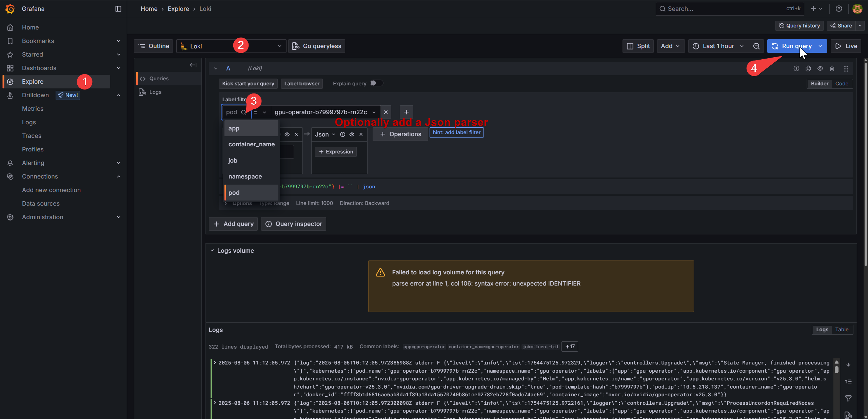This screenshot has height=419, width=868.
Task: Split the Explore pane
Action: coord(638,46)
